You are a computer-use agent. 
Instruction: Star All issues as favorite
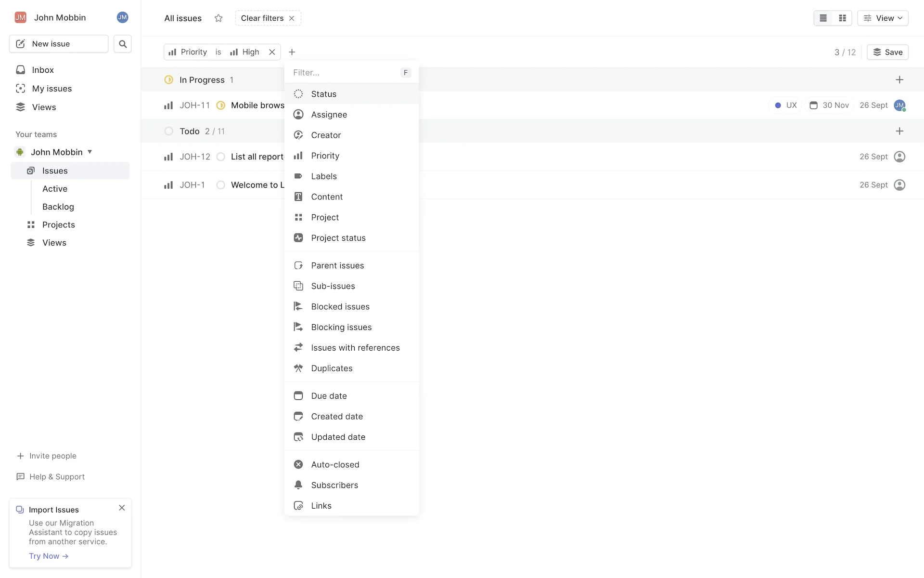point(218,18)
